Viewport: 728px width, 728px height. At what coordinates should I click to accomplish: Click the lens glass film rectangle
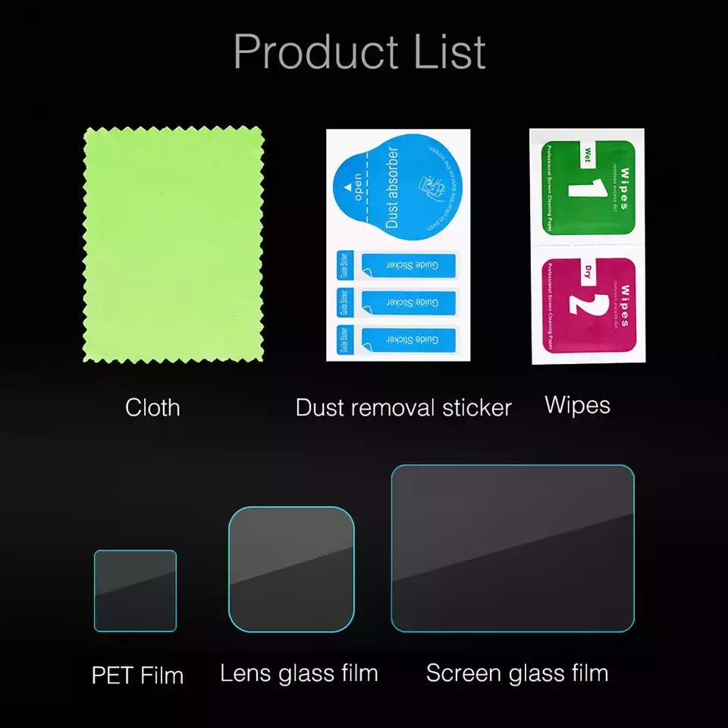tap(291, 570)
